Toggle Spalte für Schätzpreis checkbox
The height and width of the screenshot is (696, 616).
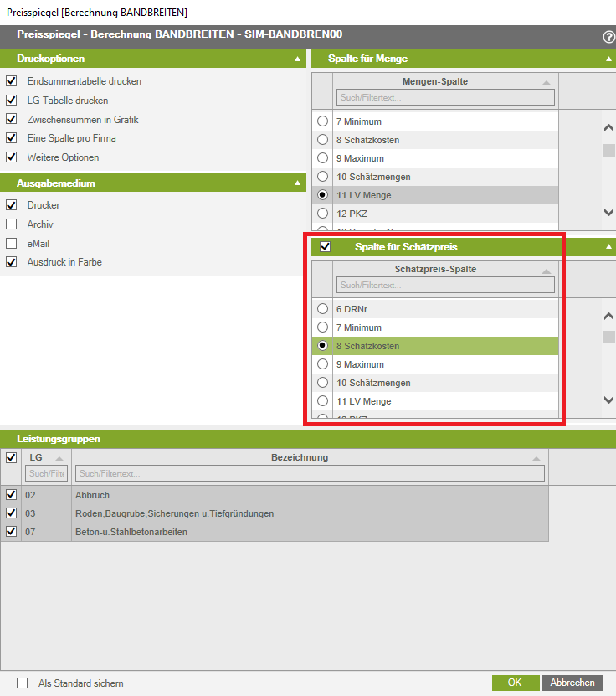[x=326, y=247]
